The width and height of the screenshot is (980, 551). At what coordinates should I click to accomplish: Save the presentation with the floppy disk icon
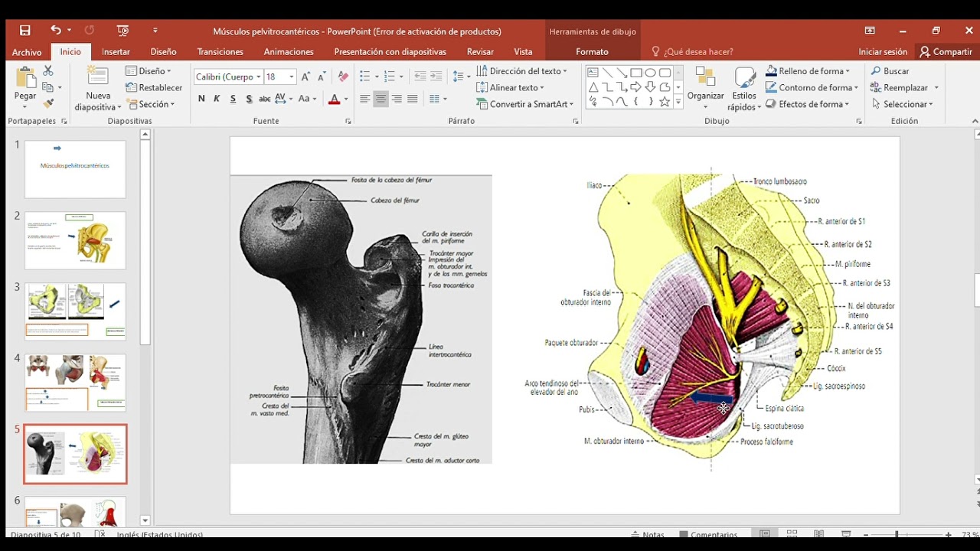[x=25, y=31]
